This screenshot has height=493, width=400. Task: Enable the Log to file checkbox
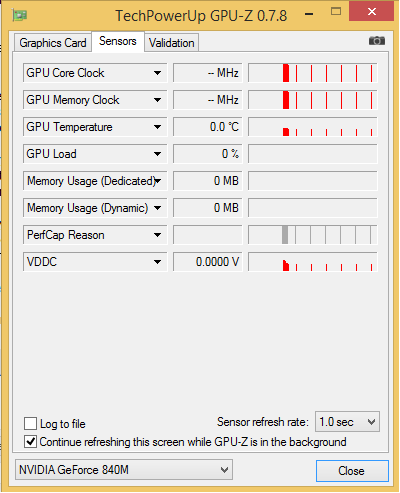[x=30, y=424]
